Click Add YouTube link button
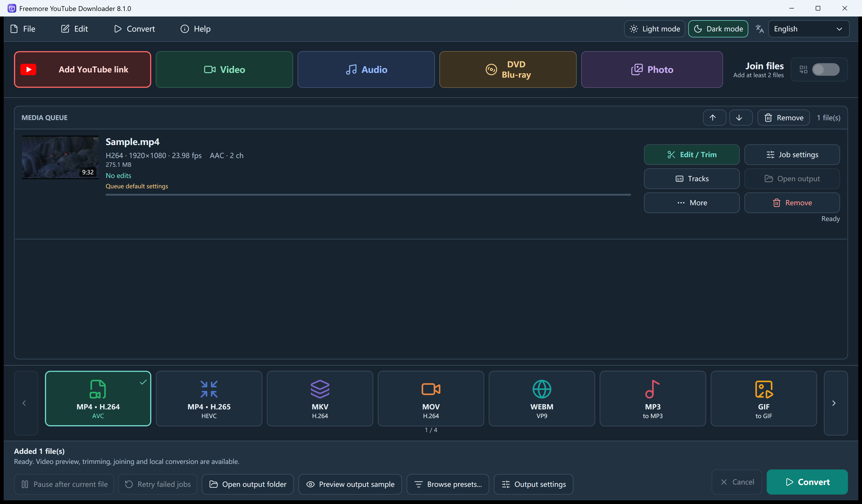This screenshot has height=504, width=862. coord(83,69)
